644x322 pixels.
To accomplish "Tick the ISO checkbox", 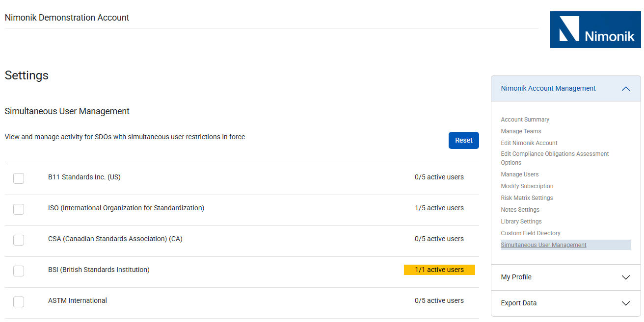I will pyautogui.click(x=19, y=209).
